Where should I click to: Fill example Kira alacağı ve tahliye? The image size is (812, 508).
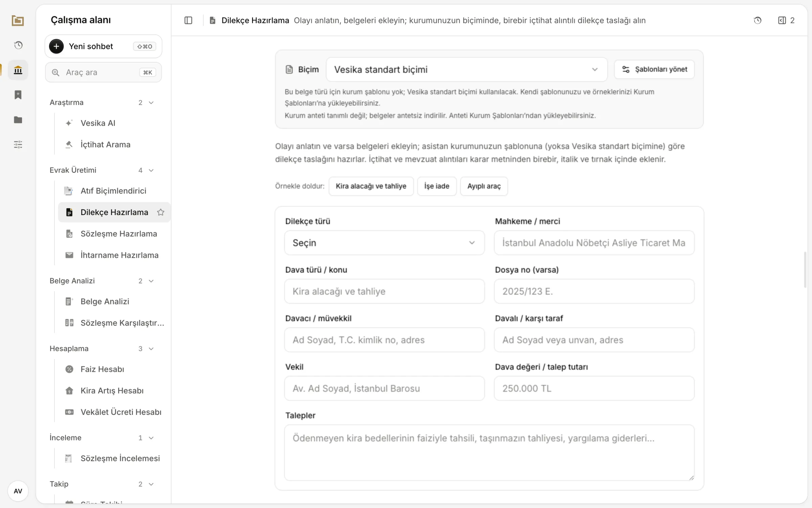pyautogui.click(x=371, y=186)
